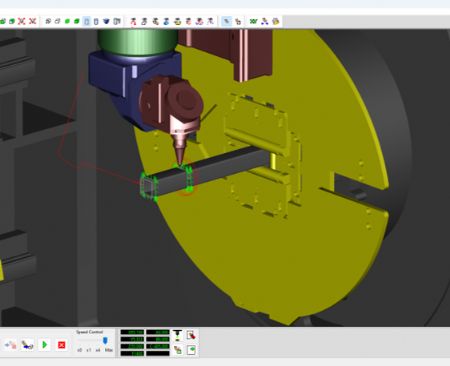Screen dimensions: 450x366
Task: Click the blue Speed Control slider handle
Action: click(105, 341)
